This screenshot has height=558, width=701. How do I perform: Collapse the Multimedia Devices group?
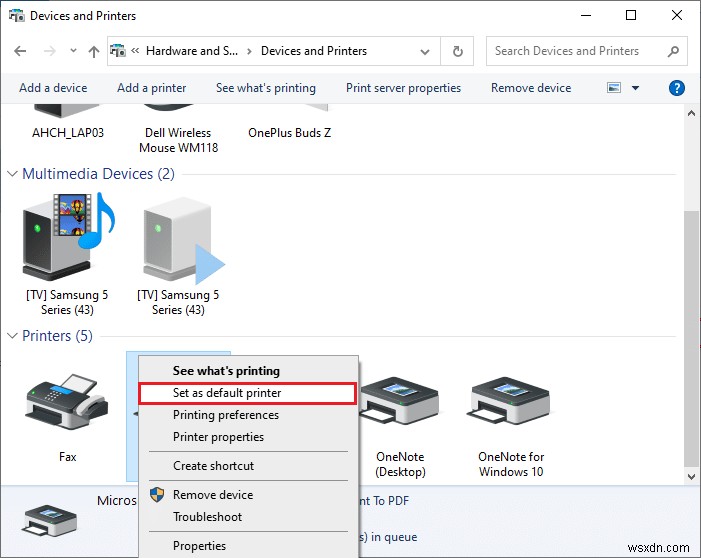pyautogui.click(x=13, y=173)
